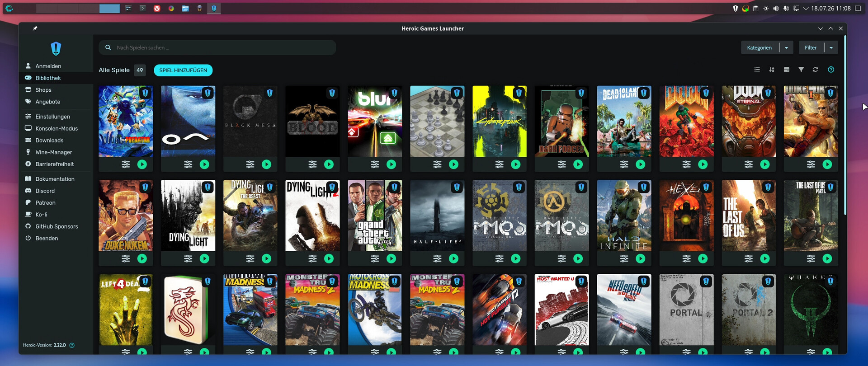Select Bibliothek in the sidebar
Viewport: 868px width, 366px height.
[x=56, y=78]
